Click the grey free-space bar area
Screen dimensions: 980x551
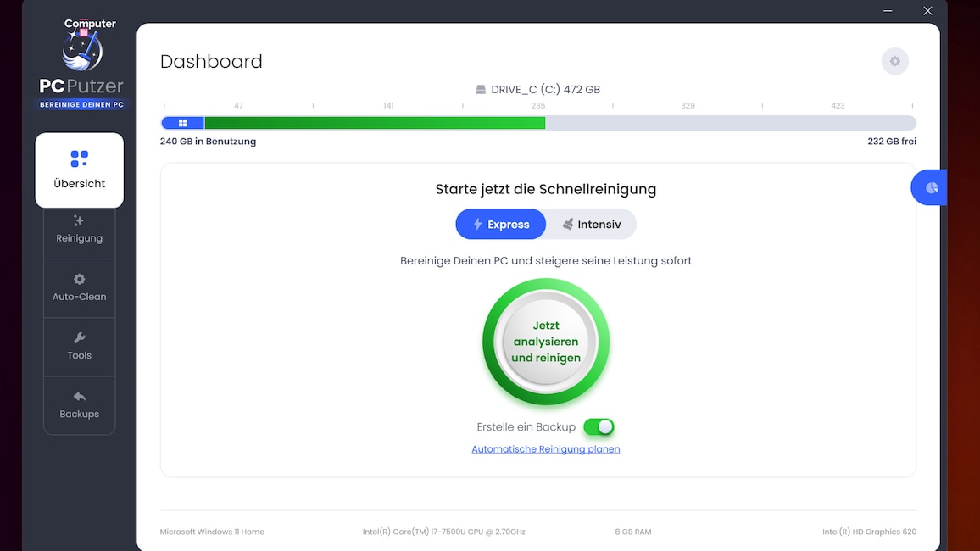click(731, 123)
